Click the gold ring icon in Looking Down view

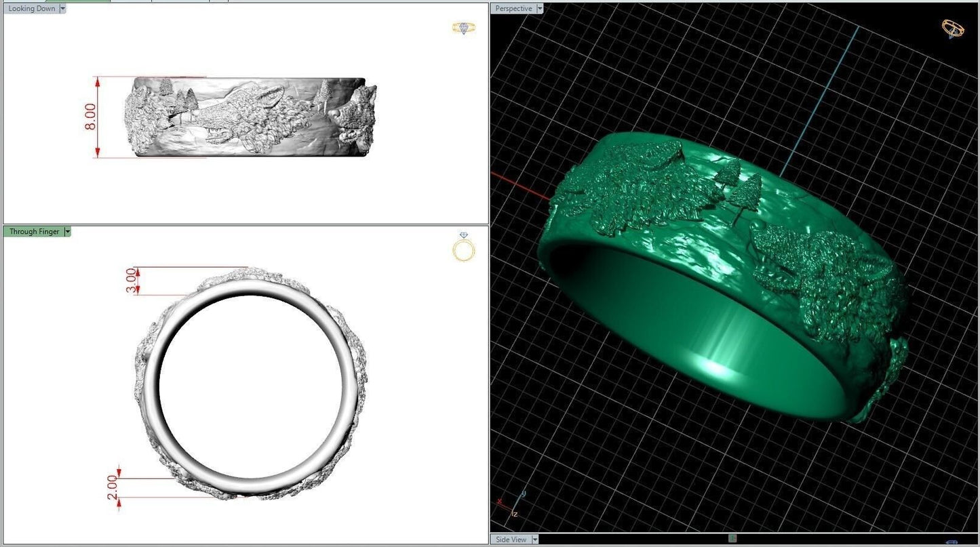464,28
